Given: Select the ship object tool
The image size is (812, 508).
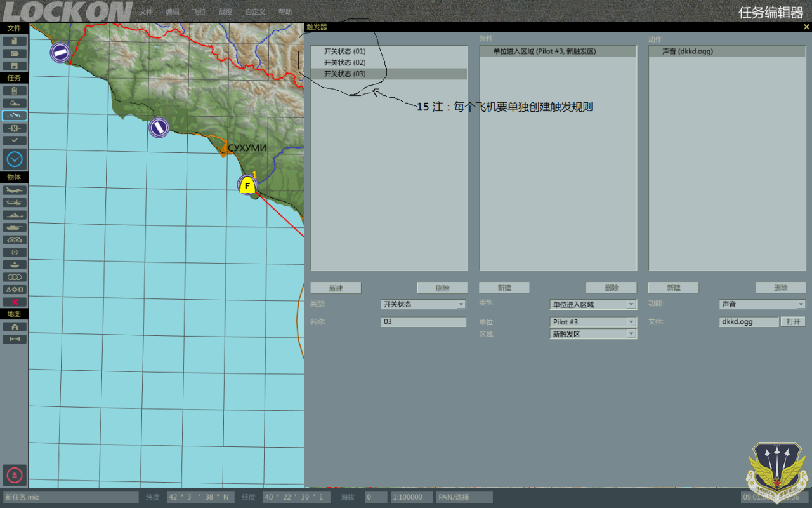Looking at the screenshot, I should point(15,215).
